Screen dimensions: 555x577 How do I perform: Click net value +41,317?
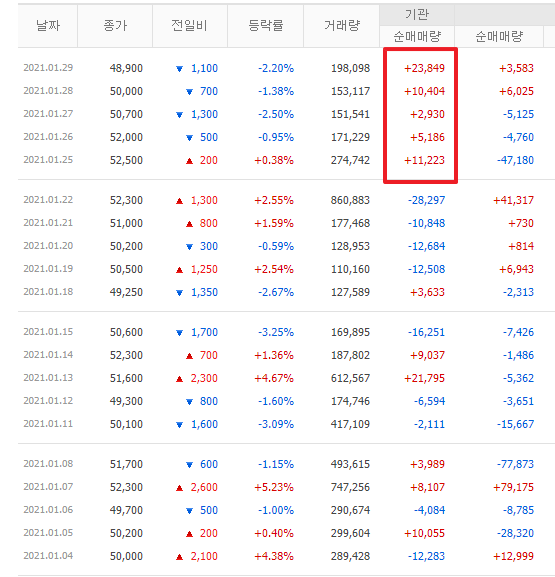pyautogui.click(x=513, y=200)
